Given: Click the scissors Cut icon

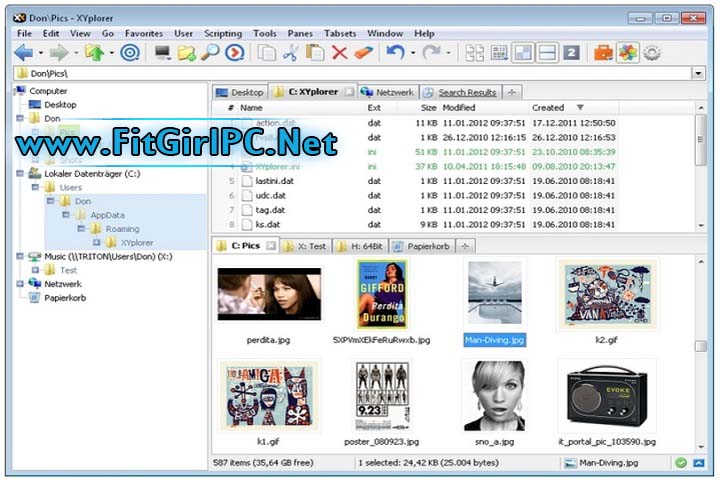Looking at the screenshot, I should click(x=291, y=53).
